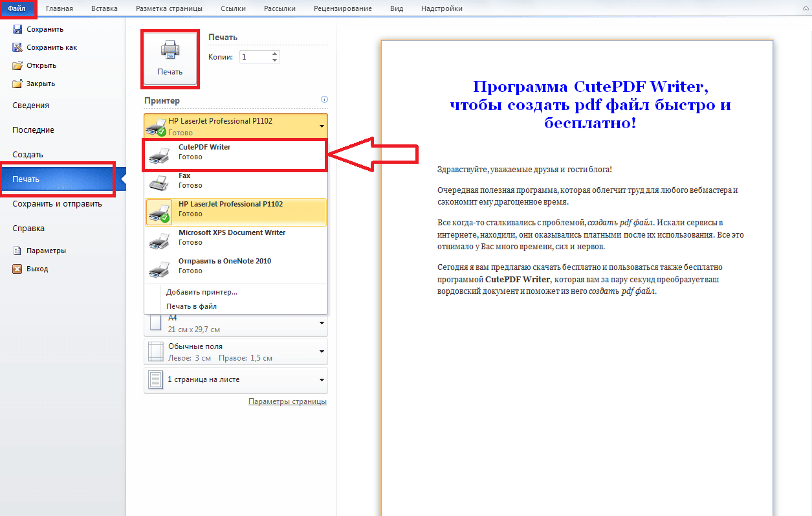
Task: Expand the A4 paper size dropdown
Action: tap(322, 323)
